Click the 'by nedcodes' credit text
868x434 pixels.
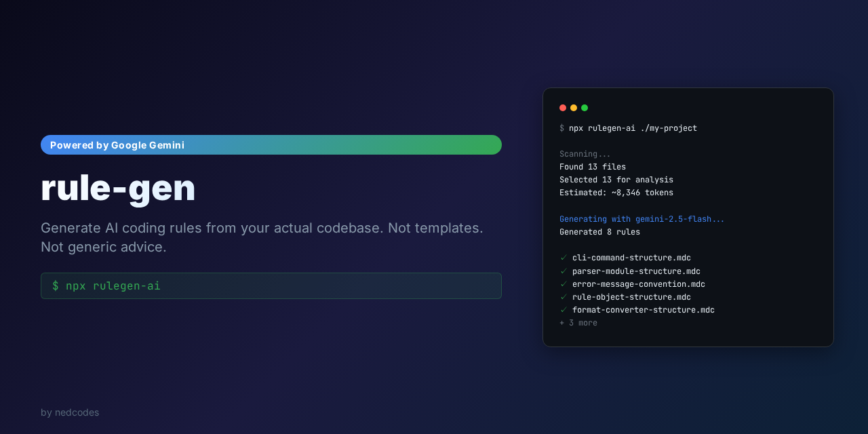click(x=70, y=412)
